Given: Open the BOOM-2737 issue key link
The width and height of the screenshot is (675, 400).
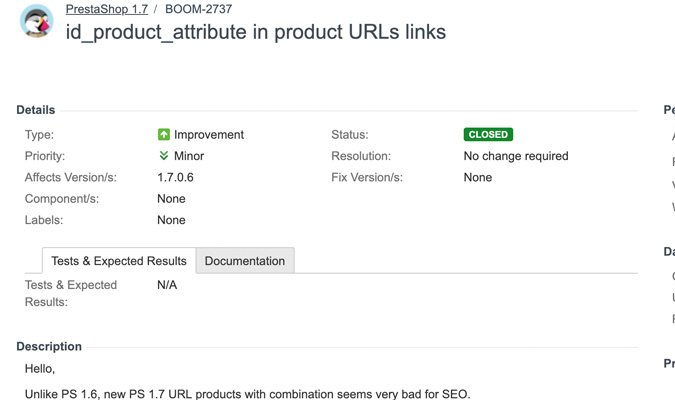Looking at the screenshot, I should click(198, 9).
